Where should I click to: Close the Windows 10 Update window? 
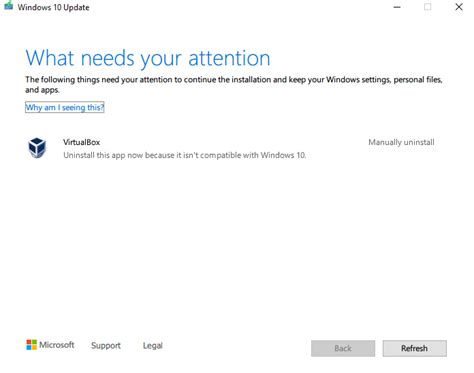[459, 7]
